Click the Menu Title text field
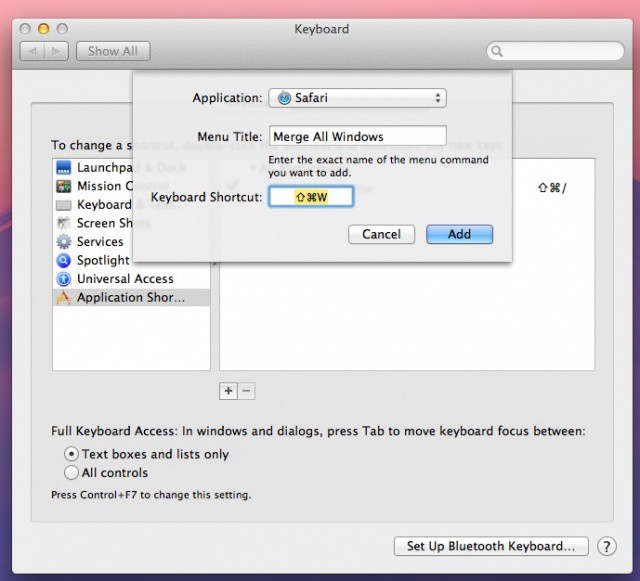 tap(357, 136)
